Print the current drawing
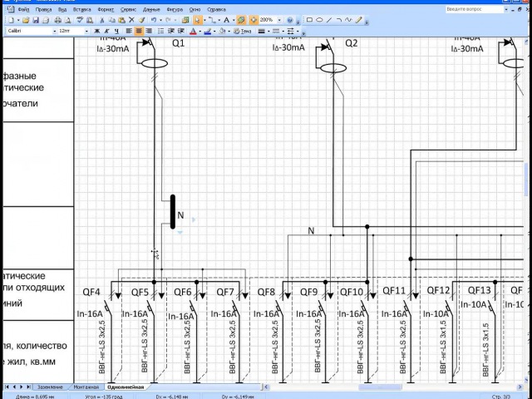This screenshot has height=399, width=532. 58,20
